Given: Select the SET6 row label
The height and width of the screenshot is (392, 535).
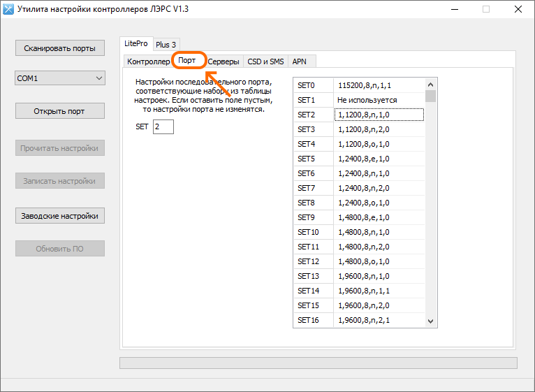Looking at the screenshot, I should click(313, 173).
